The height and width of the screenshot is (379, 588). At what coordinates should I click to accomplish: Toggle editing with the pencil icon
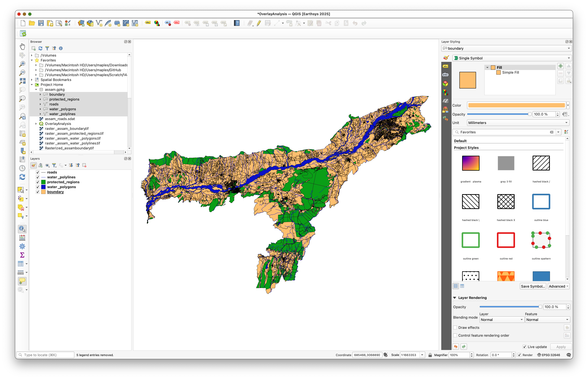(x=259, y=23)
